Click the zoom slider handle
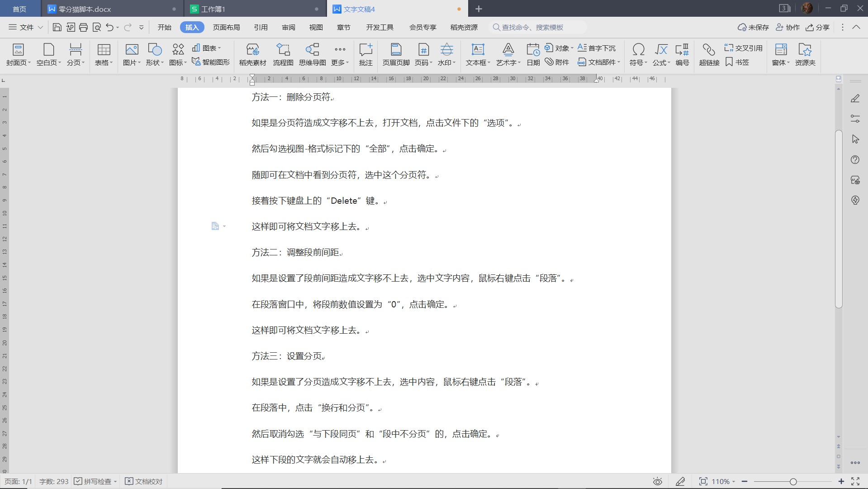The height and width of the screenshot is (489, 868). click(793, 482)
